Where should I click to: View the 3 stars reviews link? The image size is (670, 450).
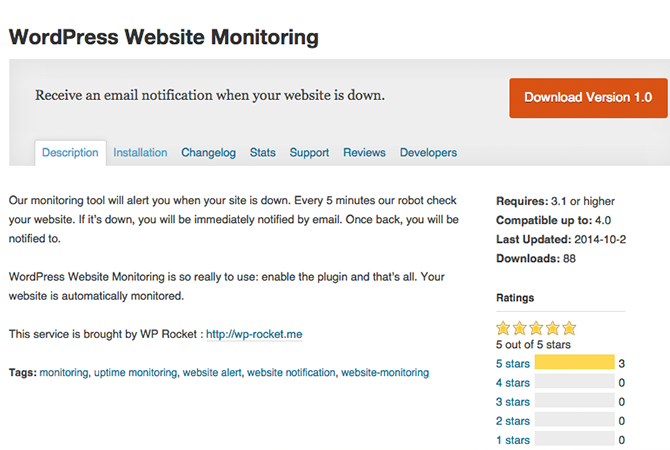513,402
